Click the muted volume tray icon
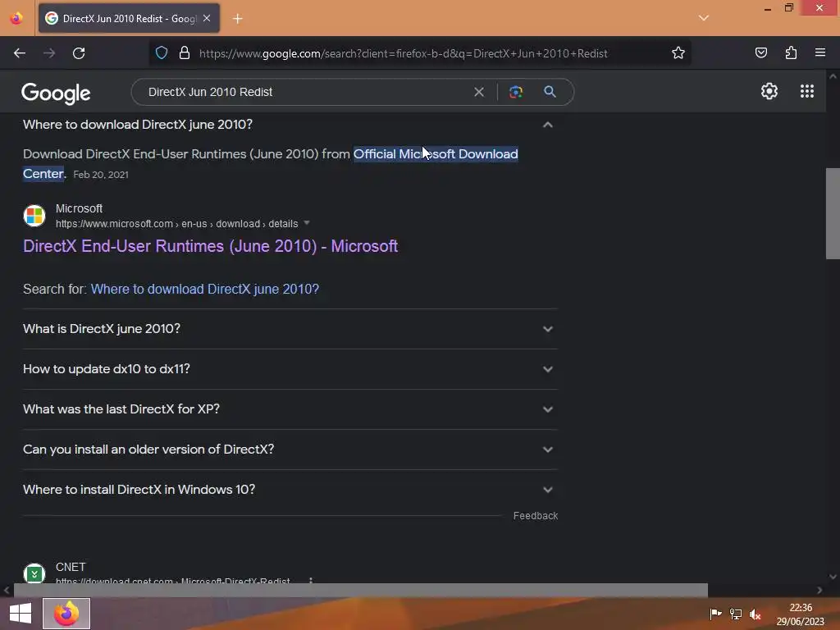This screenshot has width=840, height=630. point(756,614)
